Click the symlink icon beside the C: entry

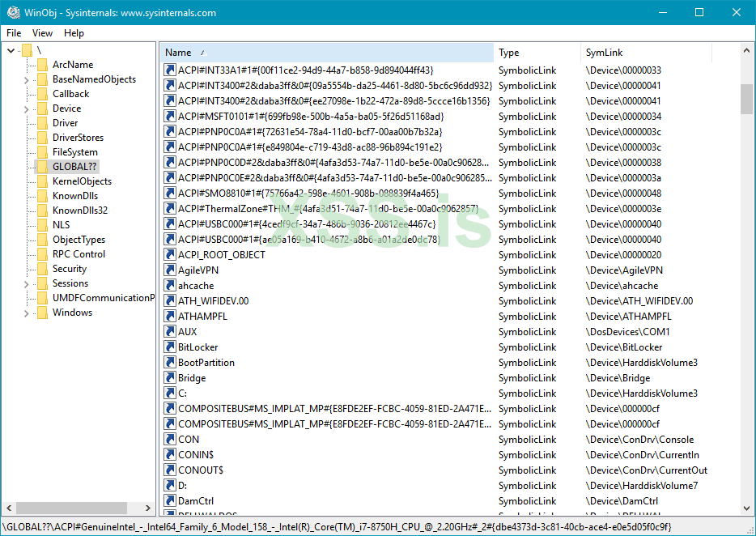170,393
